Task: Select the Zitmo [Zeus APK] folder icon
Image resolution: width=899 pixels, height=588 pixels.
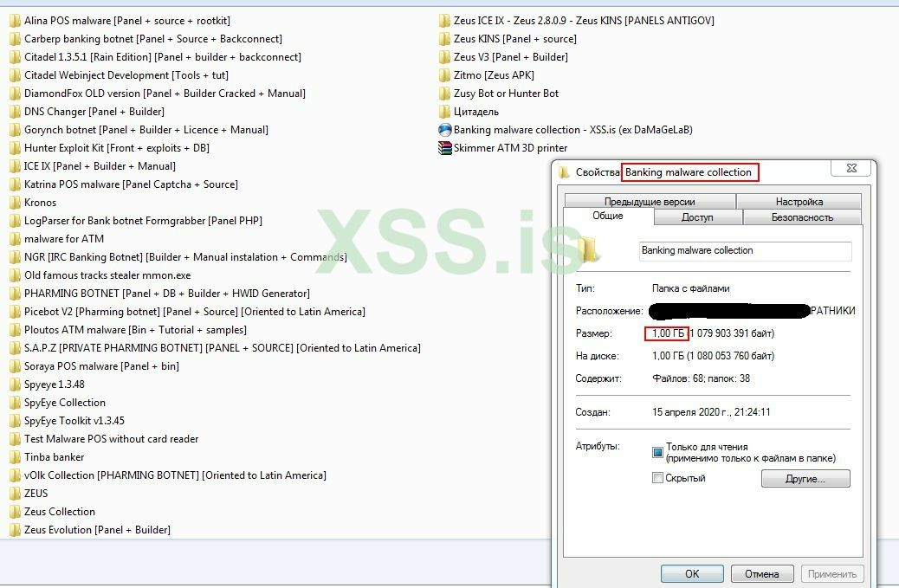Action: [445, 75]
